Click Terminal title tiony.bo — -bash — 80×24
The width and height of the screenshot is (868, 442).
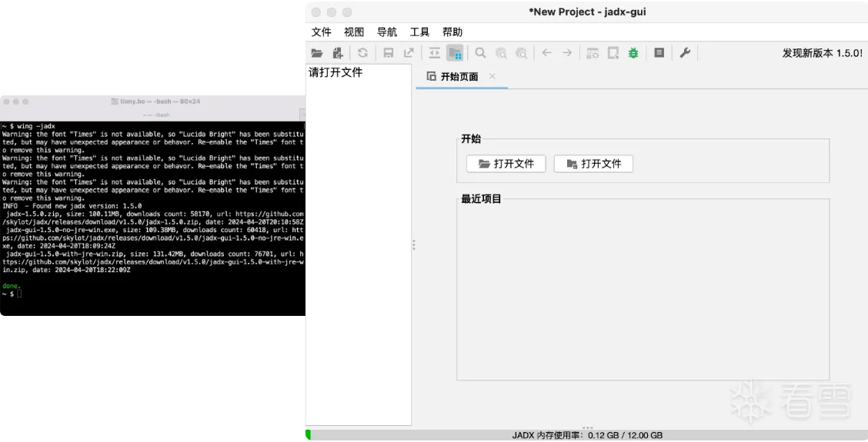click(156, 101)
